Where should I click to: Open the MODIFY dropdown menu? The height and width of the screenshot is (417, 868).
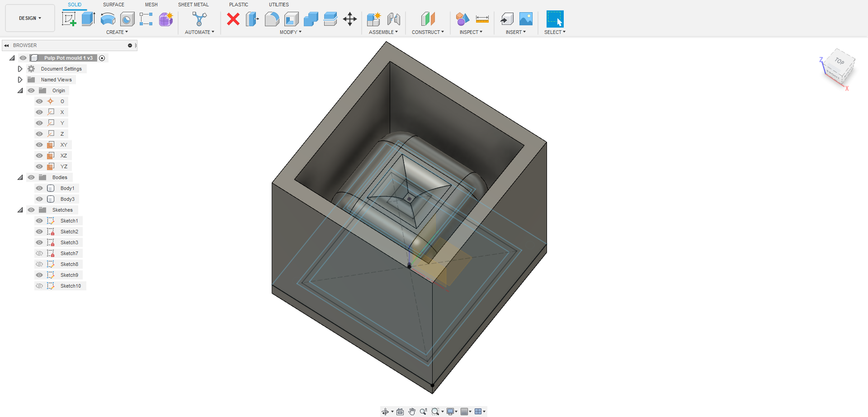click(290, 32)
